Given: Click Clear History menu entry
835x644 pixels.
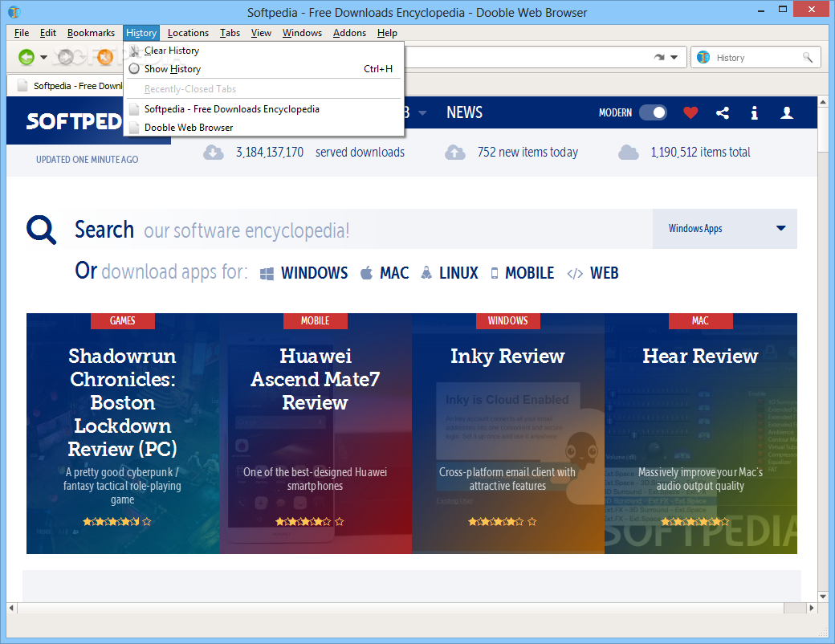Looking at the screenshot, I should (x=263, y=51).
